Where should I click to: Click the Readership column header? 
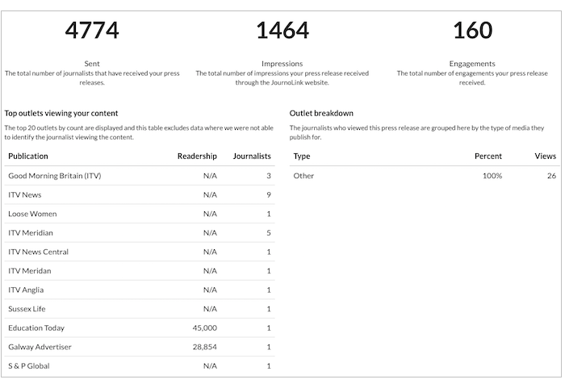[197, 156]
